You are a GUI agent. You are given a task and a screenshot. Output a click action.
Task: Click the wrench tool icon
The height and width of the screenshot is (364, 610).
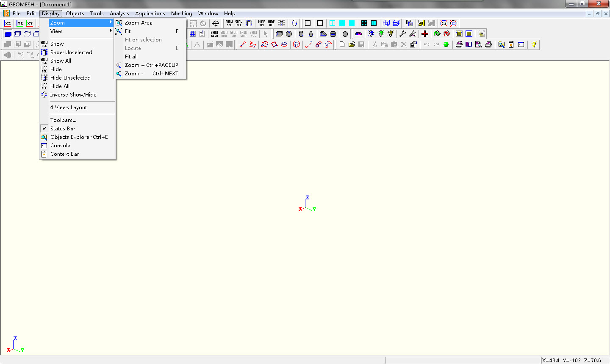pyautogui.click(x=403, y=34)
